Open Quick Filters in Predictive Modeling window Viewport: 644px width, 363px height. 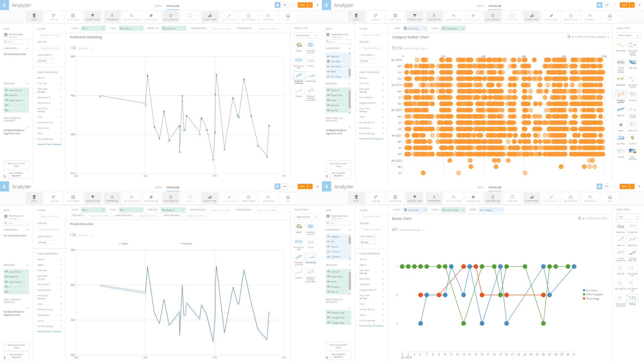point(131,17)
